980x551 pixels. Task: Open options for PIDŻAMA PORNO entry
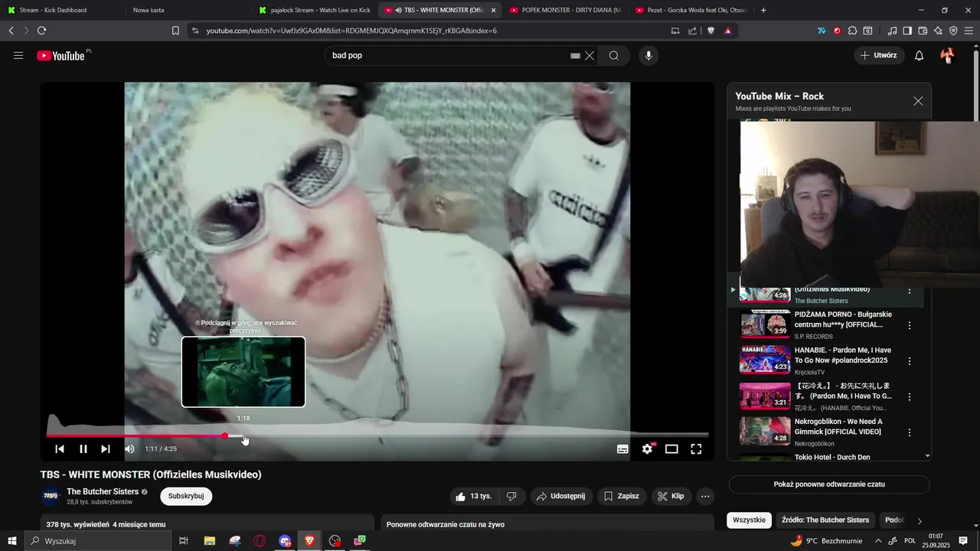[910, 325]
